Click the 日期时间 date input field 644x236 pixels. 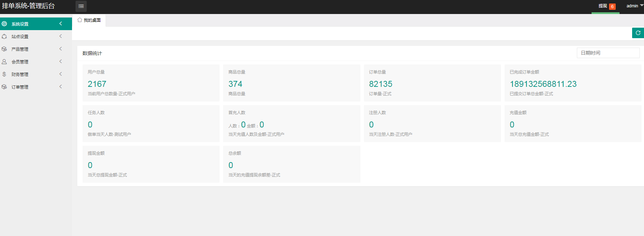[608, 53]
